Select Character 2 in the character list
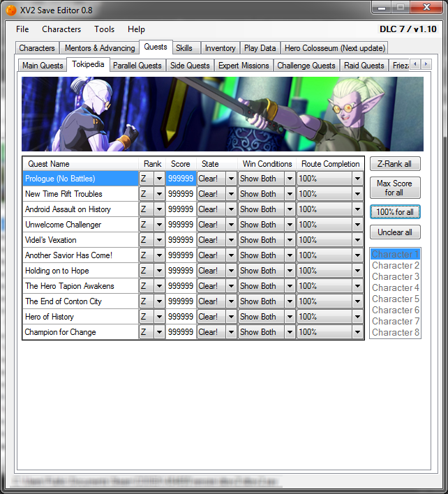This screenshot has width=448, height=494. 396,266
